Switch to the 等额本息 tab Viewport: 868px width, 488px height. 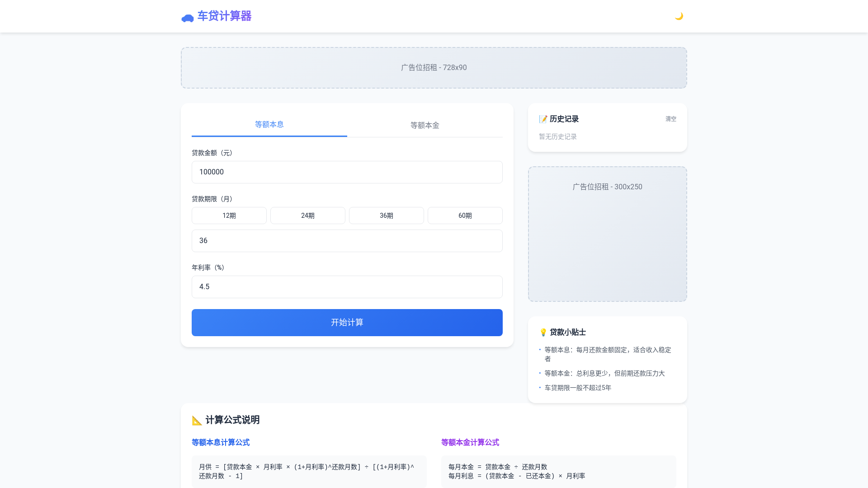pyautogui.click(x=269, y=125)
